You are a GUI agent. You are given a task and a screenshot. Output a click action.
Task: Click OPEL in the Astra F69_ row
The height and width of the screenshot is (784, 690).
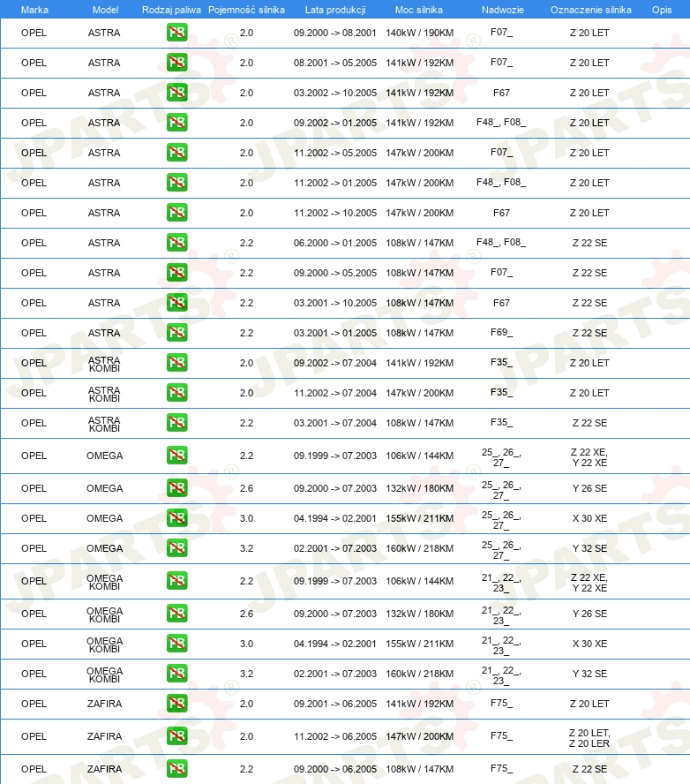coord(34,333)
